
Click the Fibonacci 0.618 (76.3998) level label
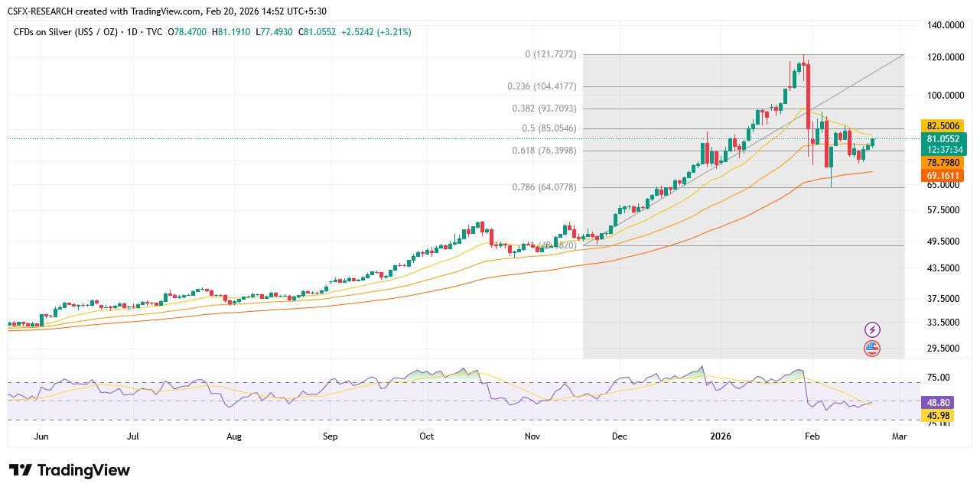pyautogui.click(x=545, y=151)
